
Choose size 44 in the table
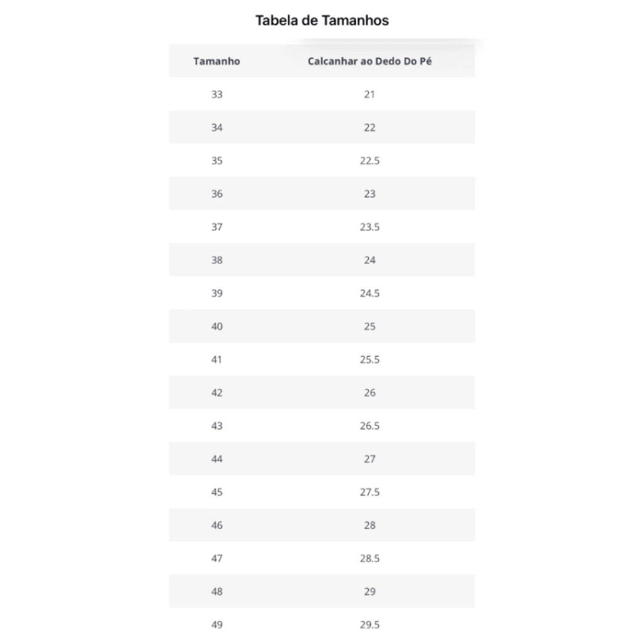pyautogui.click(x=217, y=458)
